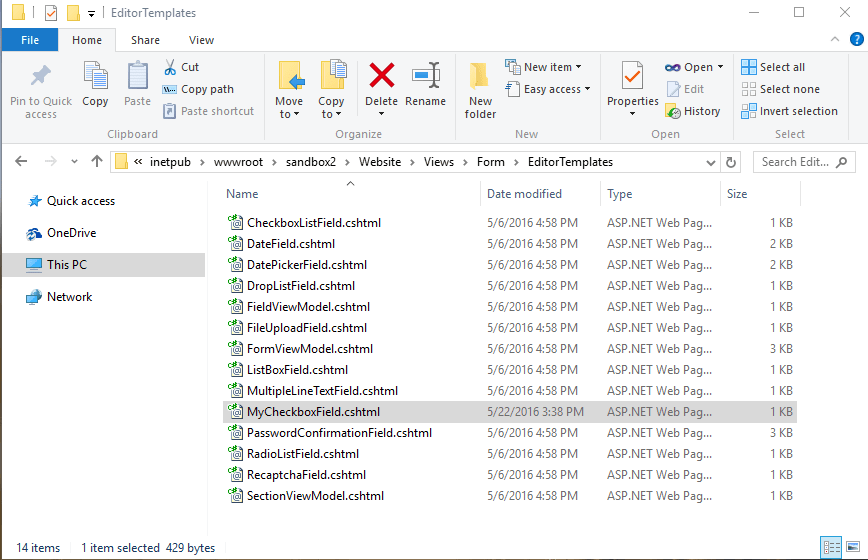Collapse the ribbon with the chevron

pos(835,39)
